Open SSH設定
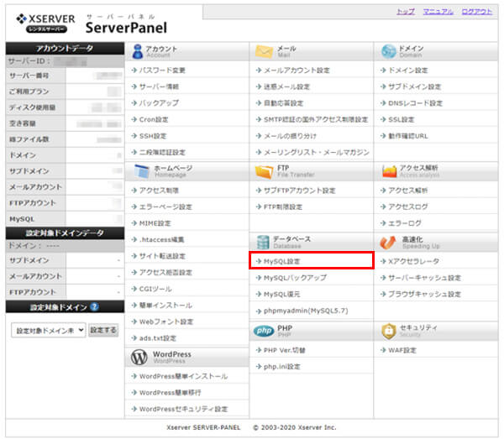Viewport: 504px width, 439px height. pyautogui.click(x=153, y=136)
